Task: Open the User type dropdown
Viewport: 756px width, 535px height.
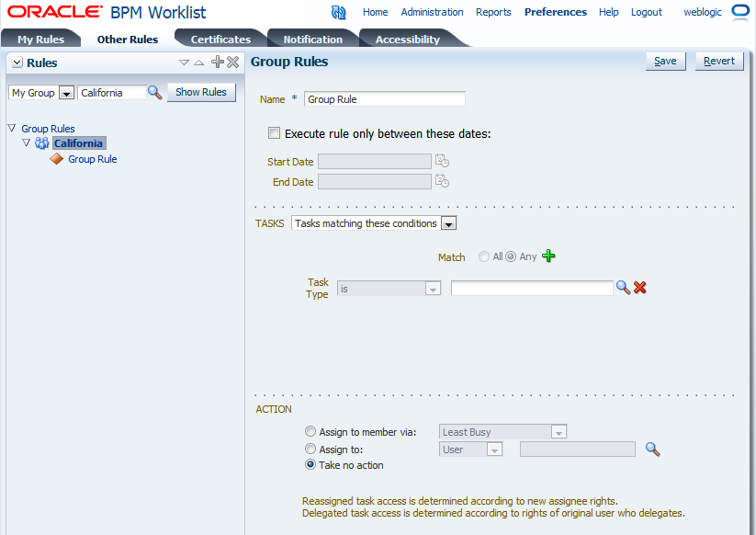Action: 494,450
